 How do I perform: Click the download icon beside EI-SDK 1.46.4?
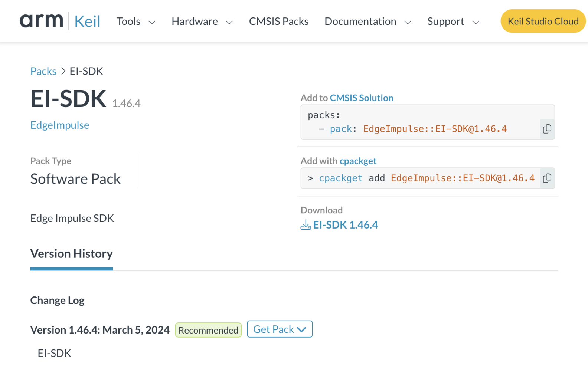[x=306, y=225]
